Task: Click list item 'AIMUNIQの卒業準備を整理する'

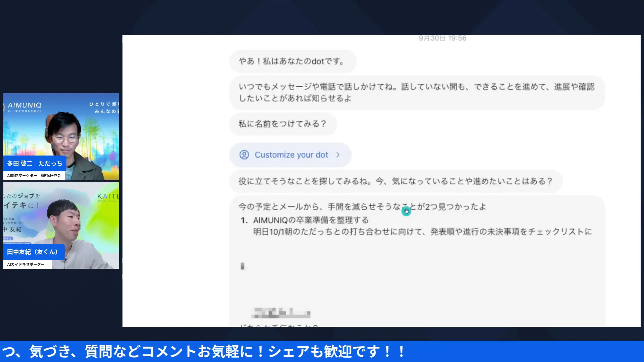Action: click(311, 220)
